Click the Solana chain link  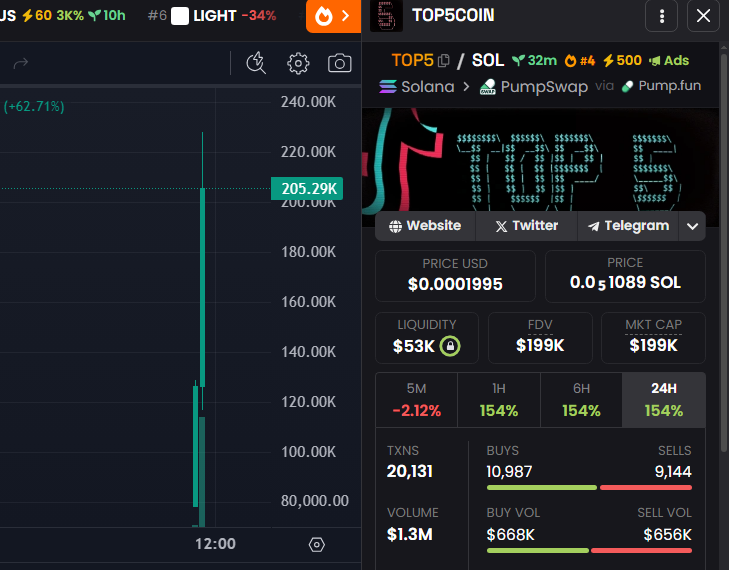coord(417,86)
